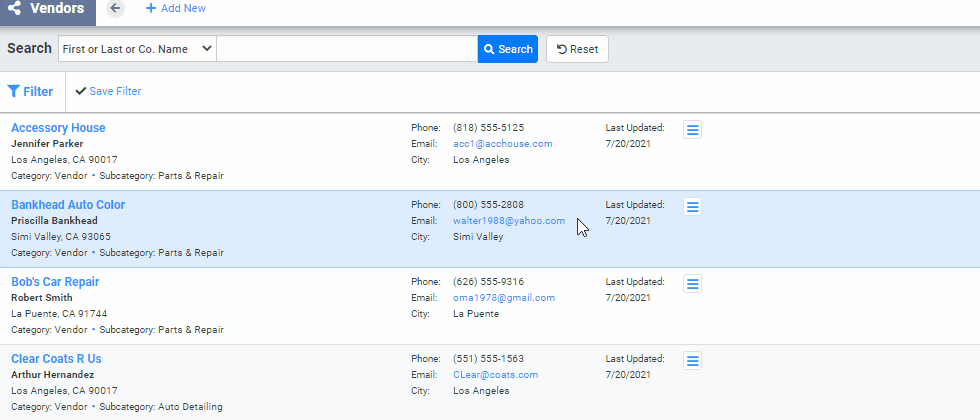Click email oma1978@gmail.com
The image size is (980, 420).
pyautogui.click(x=503, y=298)
